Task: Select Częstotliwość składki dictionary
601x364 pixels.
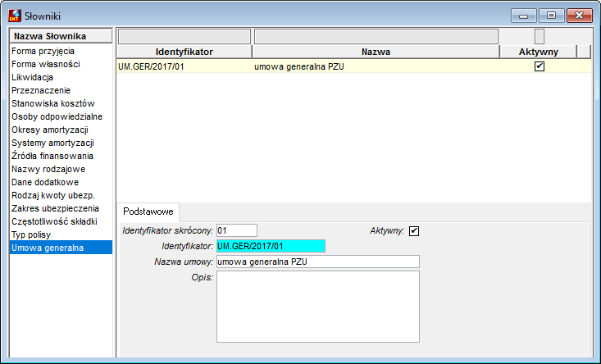Action: [54, 221]
